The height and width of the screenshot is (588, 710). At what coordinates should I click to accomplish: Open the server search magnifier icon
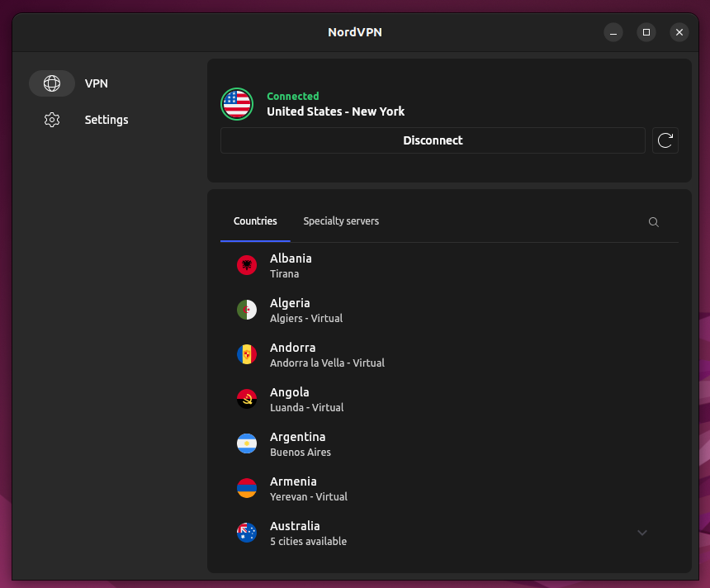[653, 222]
